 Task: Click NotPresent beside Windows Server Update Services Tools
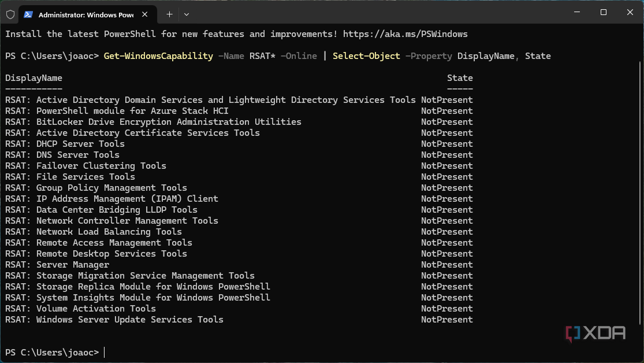[446, 320]
